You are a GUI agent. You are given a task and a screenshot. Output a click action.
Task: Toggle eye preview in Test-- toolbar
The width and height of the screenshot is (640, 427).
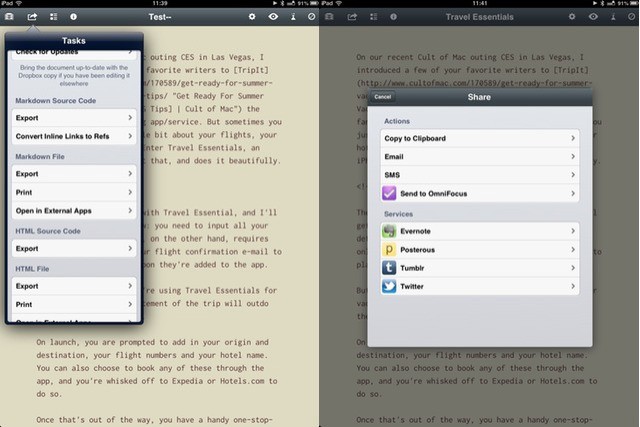[x=271, y=17]
